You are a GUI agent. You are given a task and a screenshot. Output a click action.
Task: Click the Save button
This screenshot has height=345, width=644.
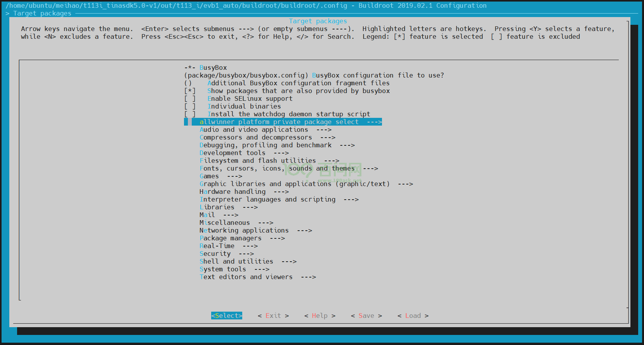(x=366, y=316)
